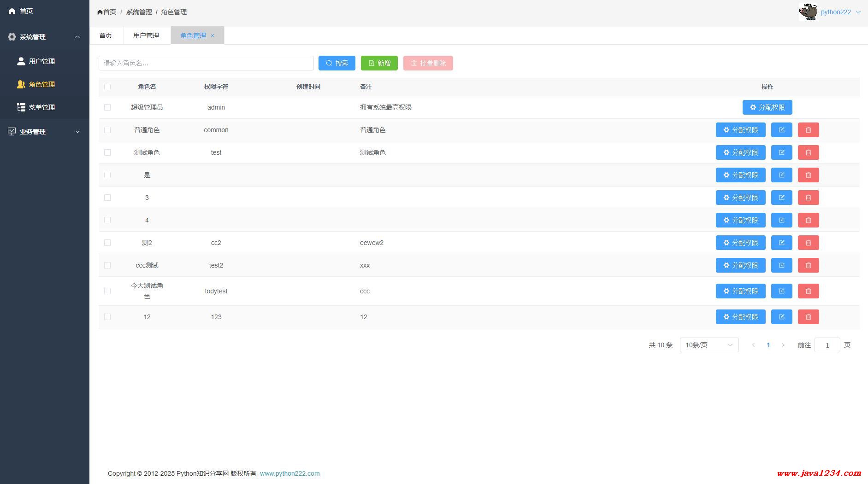Click the delete trash icon for 测试角色 row

(808, 152)
